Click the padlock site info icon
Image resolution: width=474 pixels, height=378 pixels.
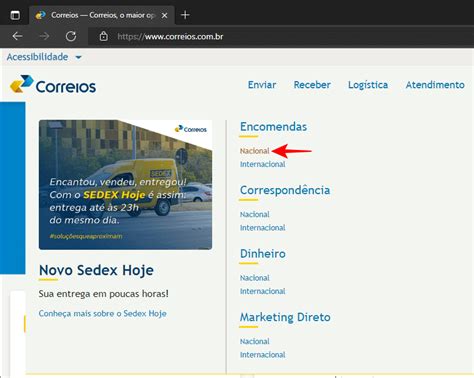point(104,36)
